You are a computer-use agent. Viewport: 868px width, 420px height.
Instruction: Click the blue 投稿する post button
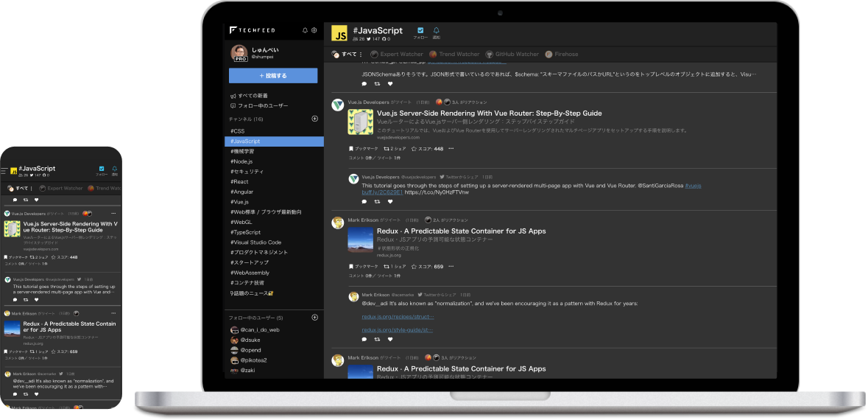[273, 75]
